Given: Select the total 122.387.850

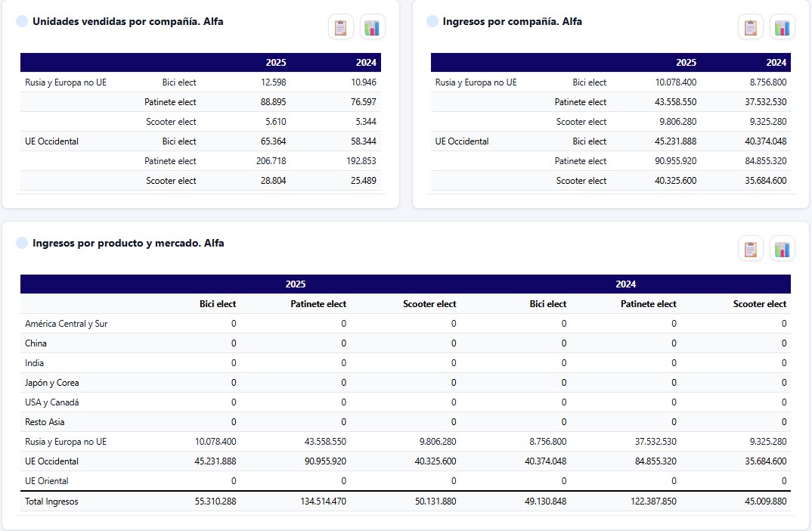Looking at the screenshot, I should 653,501.
